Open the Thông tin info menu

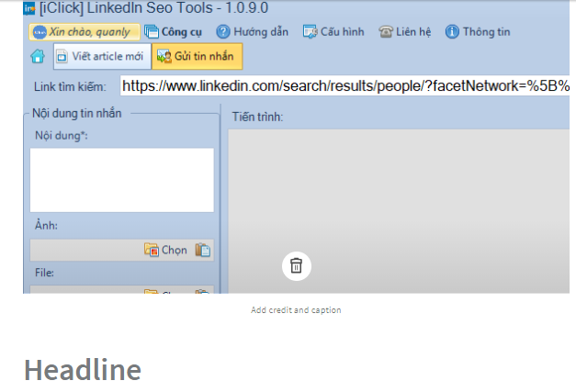[x=478, y=32]
